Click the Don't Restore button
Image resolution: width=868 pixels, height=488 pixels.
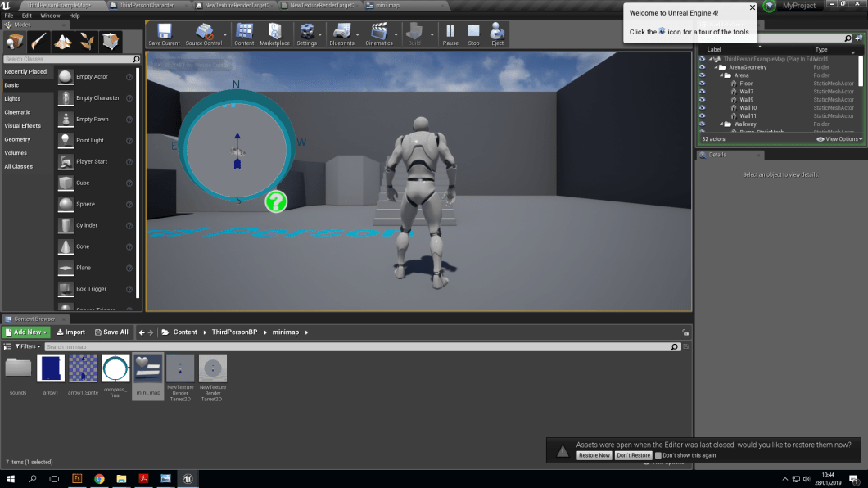pyautogui.click(x=633, y=455)
